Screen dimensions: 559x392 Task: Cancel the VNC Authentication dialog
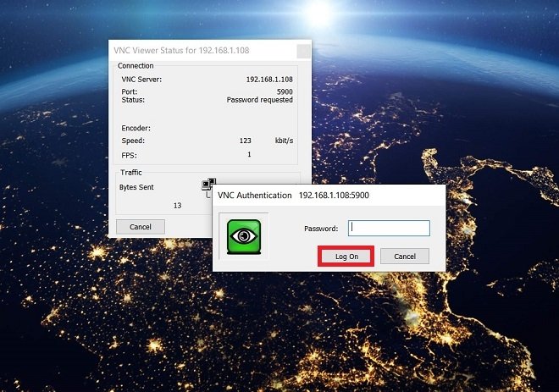(405, 257)
